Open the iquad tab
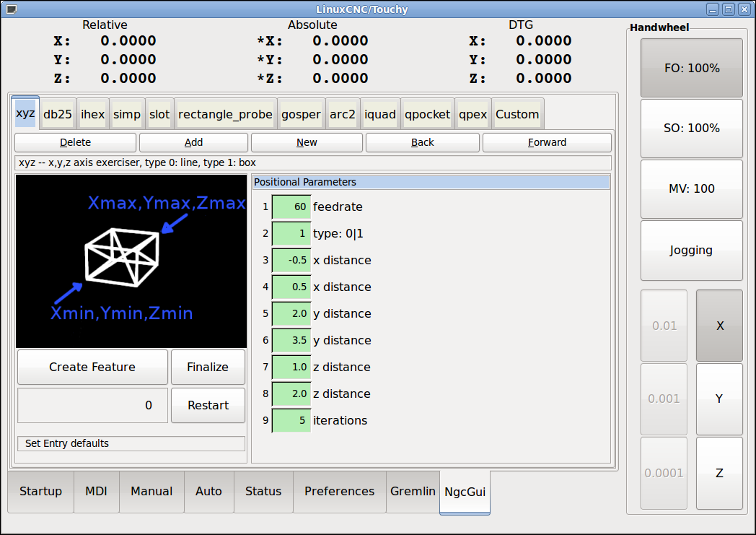 tap(380, 114)
